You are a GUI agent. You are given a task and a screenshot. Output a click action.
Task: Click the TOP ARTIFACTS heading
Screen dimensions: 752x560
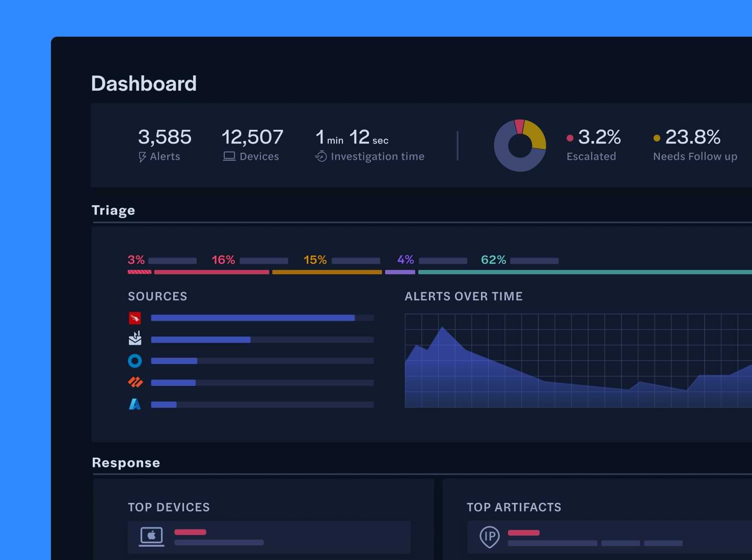tap(514, 507)
